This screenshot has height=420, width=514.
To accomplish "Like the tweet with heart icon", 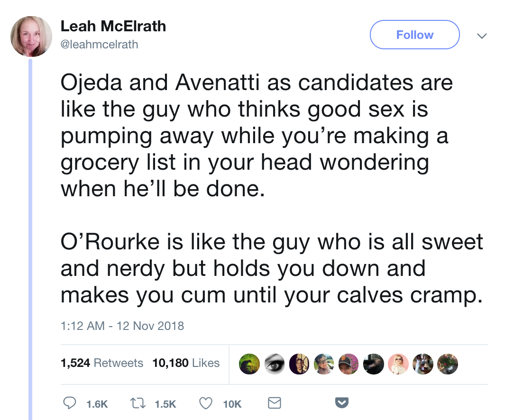I will pos(206,403).
